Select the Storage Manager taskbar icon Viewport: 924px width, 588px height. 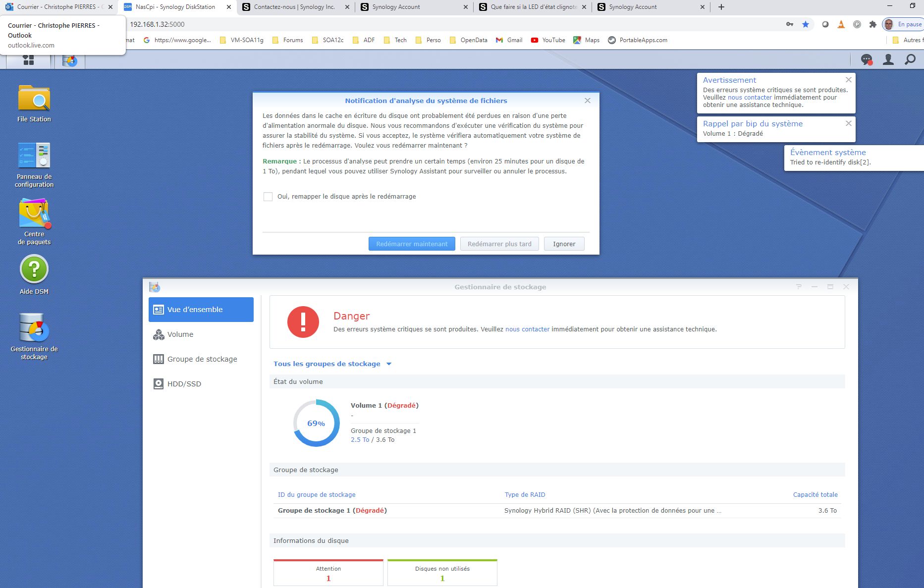tap(70, 60)
